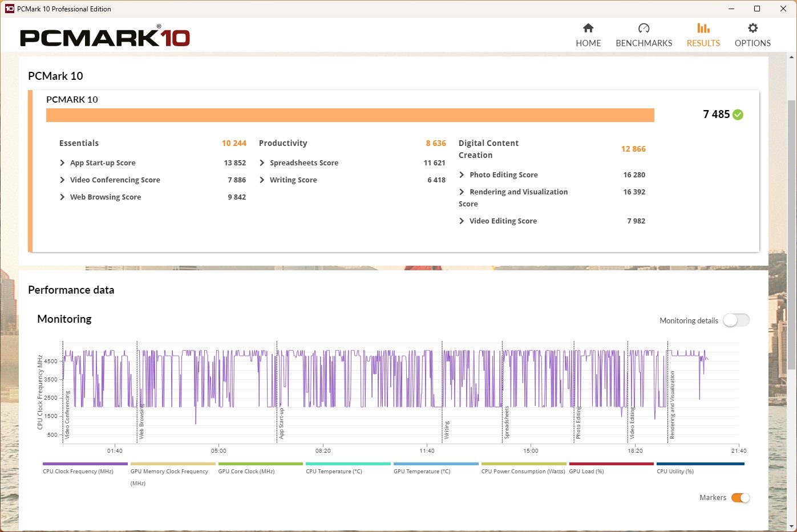Click the Rendering value 16 392

click(x=634, y=192)
